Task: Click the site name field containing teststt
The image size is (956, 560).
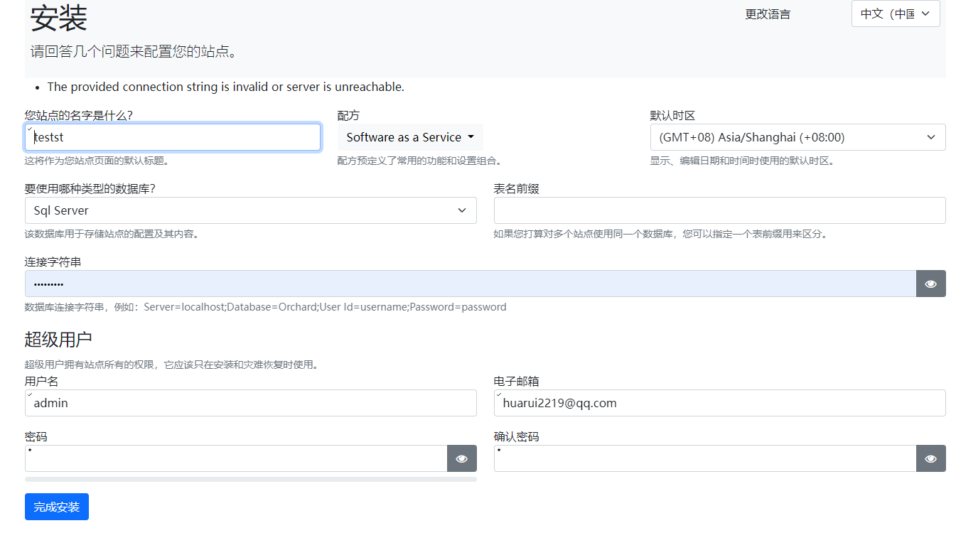Action: [x=172, y=136]
